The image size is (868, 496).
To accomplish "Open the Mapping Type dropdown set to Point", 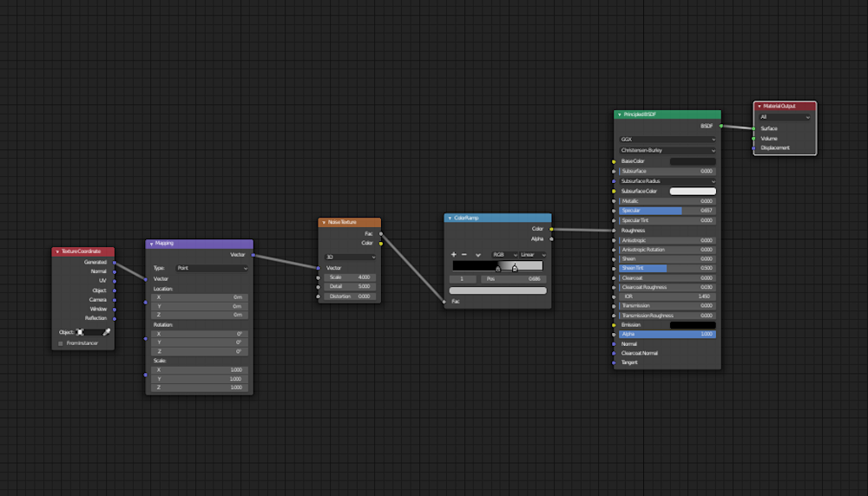I will click(x=212, y=268).
